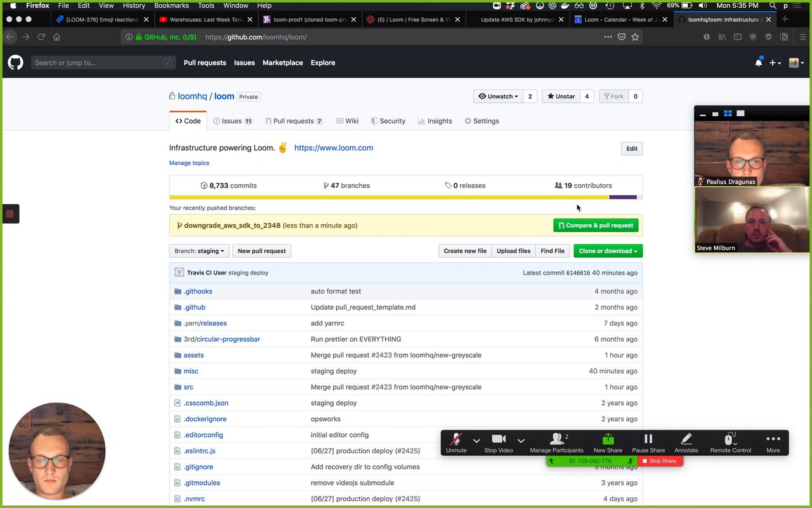Reload the page with the refresh icon
The image size is (812, 508).
41,37
